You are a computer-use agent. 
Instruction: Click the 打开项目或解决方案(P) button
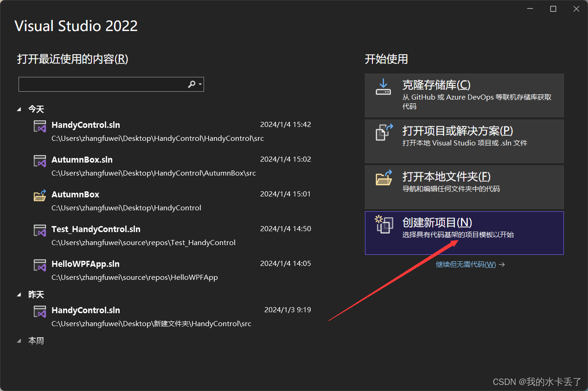point(464,141)
